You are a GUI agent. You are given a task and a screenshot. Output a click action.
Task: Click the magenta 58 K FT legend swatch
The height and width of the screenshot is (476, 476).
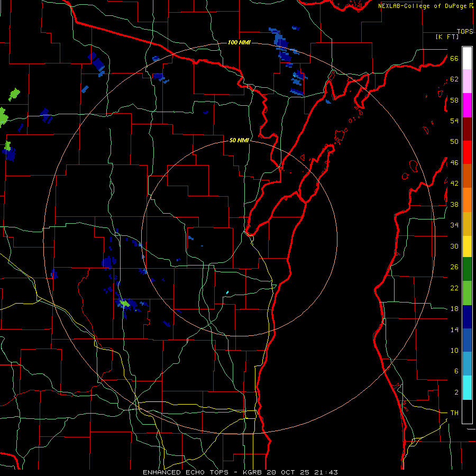click(467, 105)
